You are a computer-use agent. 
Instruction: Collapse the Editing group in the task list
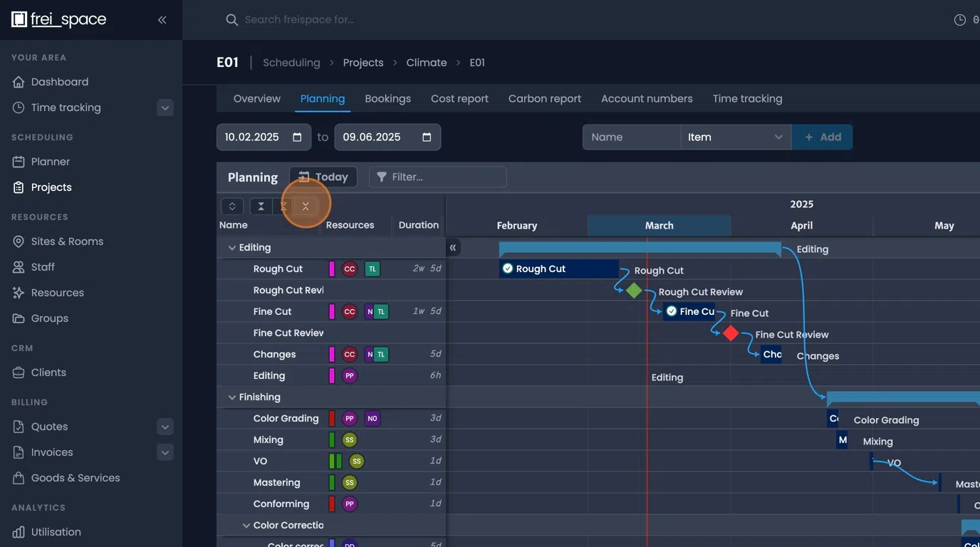click(231, 247)
